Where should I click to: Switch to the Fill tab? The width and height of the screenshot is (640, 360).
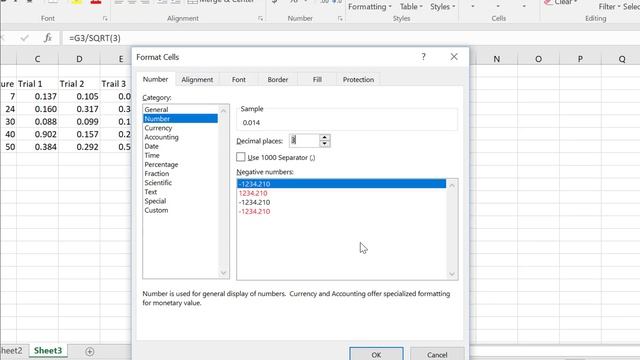tap(317, 80)
